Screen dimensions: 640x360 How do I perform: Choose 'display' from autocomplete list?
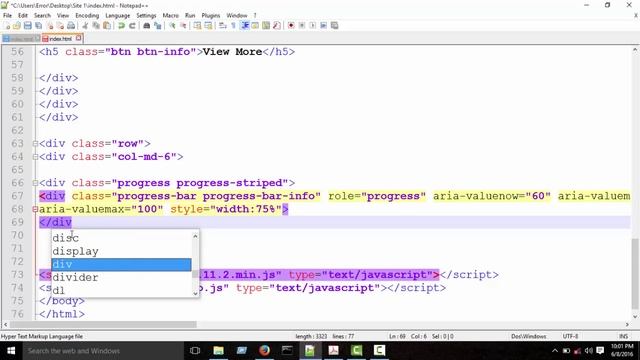(121, 251)
